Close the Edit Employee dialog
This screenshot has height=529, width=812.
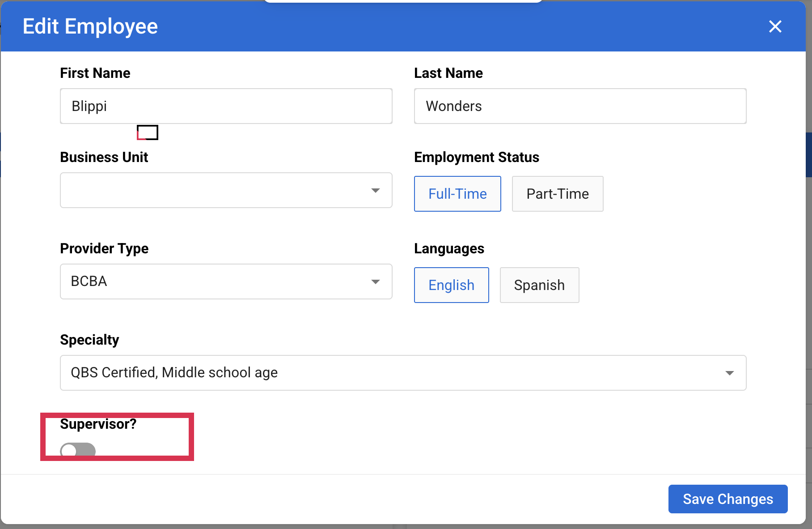(775, 26)
